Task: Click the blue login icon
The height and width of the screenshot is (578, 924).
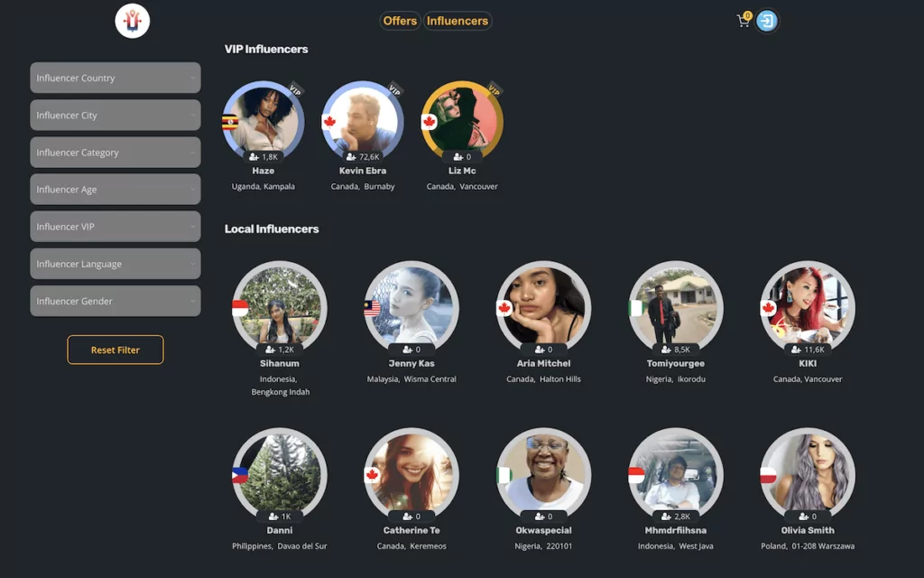Action: pyautogui.click(x=767, y=22)
